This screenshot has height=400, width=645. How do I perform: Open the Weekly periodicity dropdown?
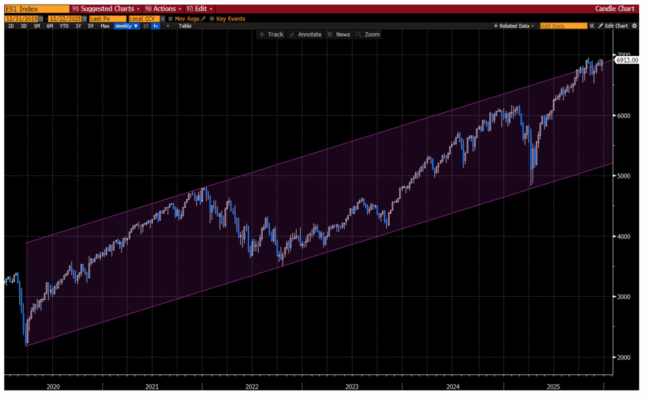pos(127,25)
